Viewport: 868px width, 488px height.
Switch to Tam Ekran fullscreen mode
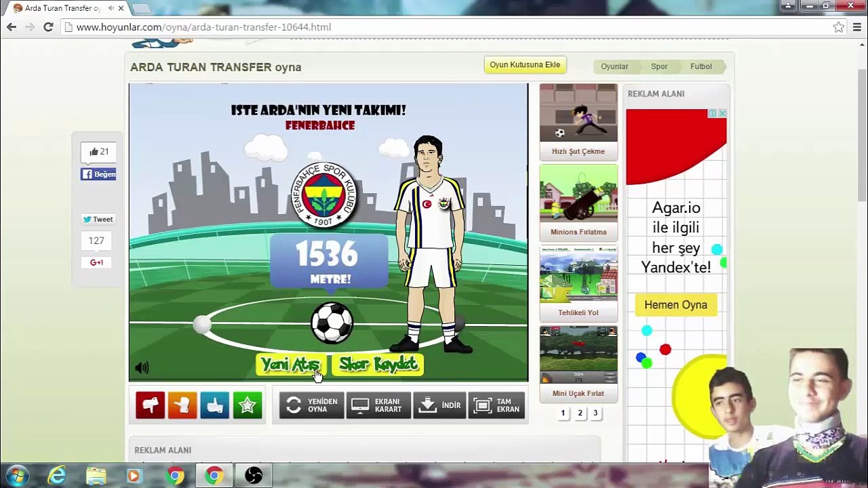point(497,405)
